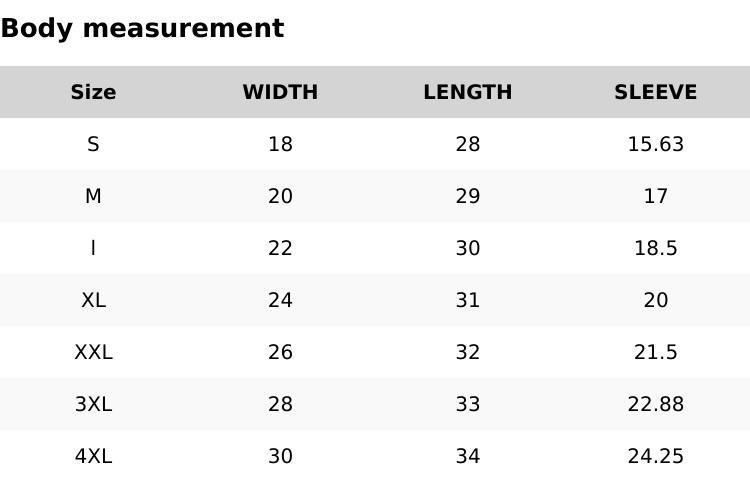This screenshot has width=750, height=482.
Task: Select the XXL size row label
Action: point(93,352)
